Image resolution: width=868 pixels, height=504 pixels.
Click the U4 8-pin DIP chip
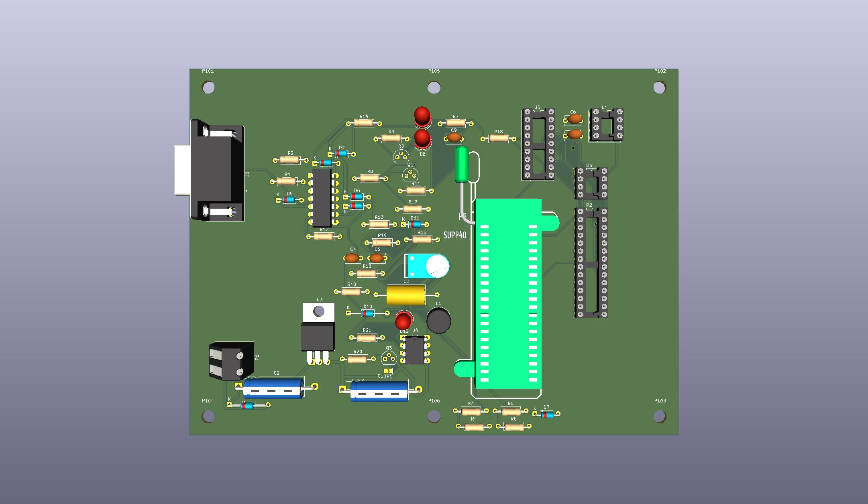pyautogui.click(x=415, y=350)
